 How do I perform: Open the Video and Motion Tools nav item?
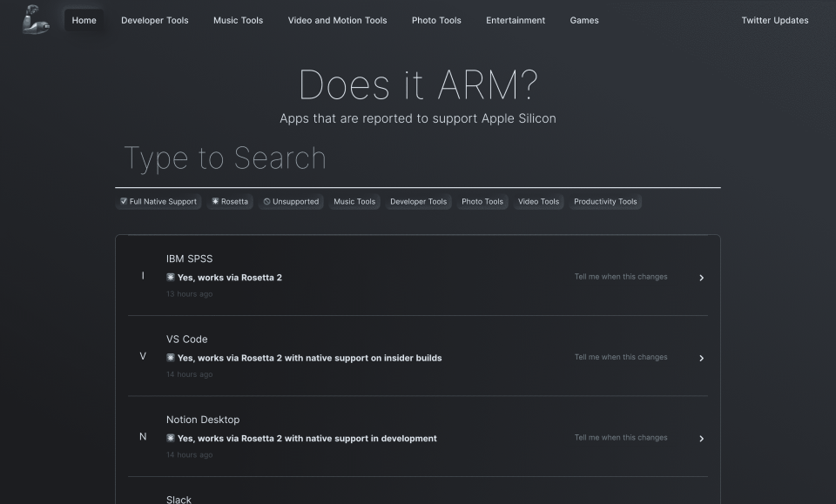[x=337, y=20]
